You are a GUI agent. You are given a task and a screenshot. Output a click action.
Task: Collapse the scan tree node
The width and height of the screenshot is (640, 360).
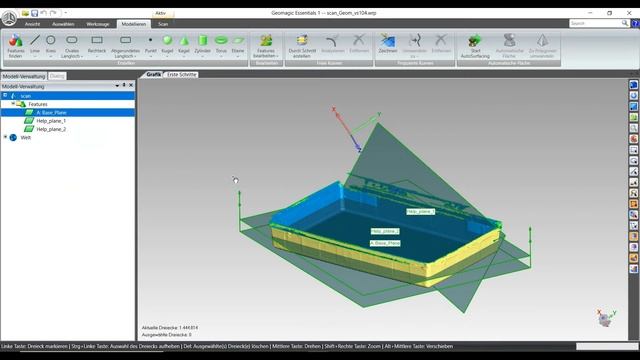[5, 95]
